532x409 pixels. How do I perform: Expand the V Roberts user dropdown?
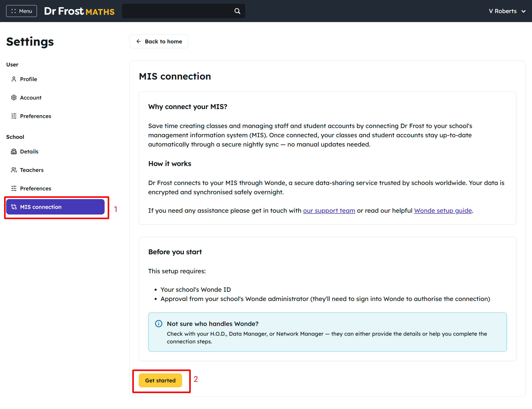(507, 11)
